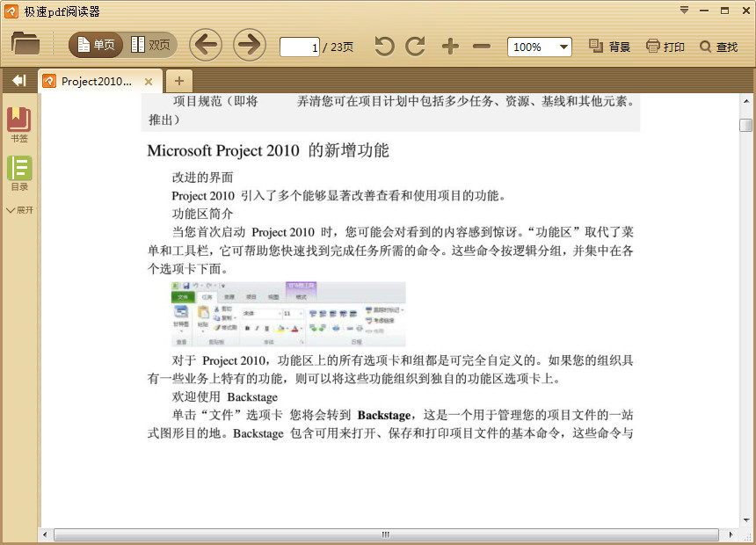The height and width of the screenshot is (545, 756).
Task: Rotate page counterclockwise
Action: click(384, 47)
